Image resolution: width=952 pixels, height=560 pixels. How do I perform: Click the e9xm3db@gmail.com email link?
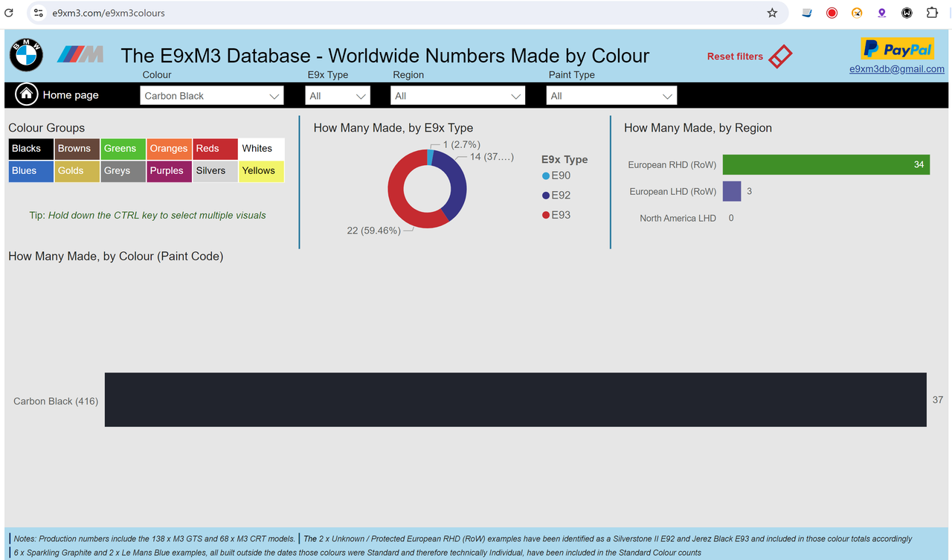[x=897, y=69]
